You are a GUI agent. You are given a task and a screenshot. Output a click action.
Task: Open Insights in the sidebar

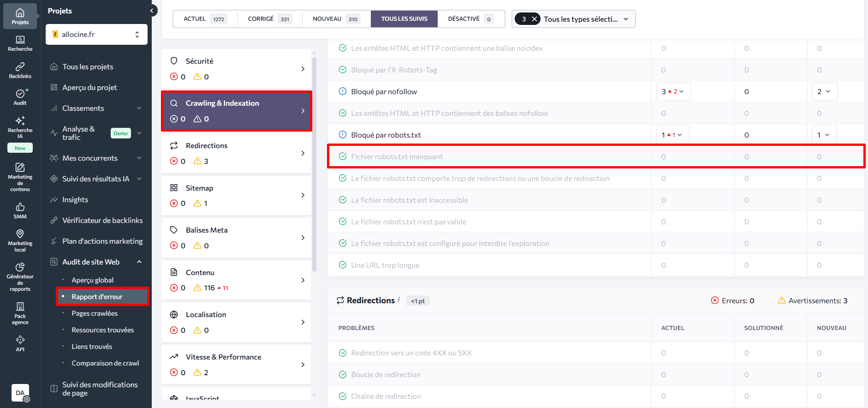pyautogui.click(x=75, y=200)
